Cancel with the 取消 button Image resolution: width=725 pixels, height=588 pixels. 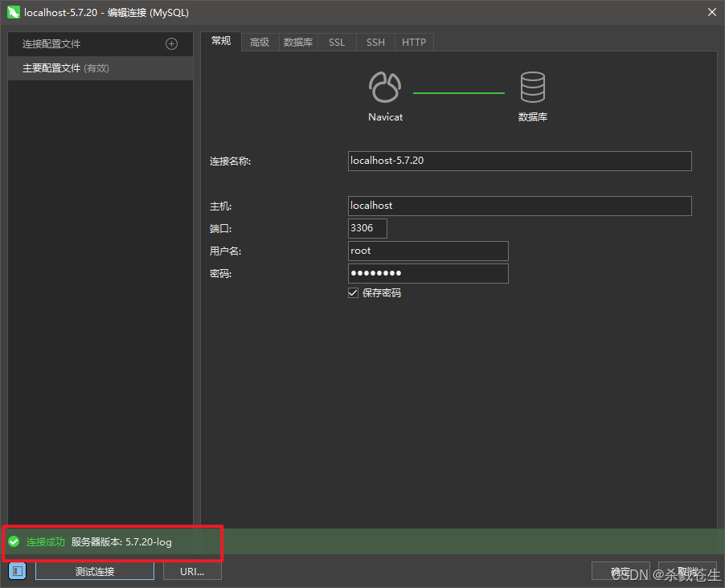coord(687,571)
